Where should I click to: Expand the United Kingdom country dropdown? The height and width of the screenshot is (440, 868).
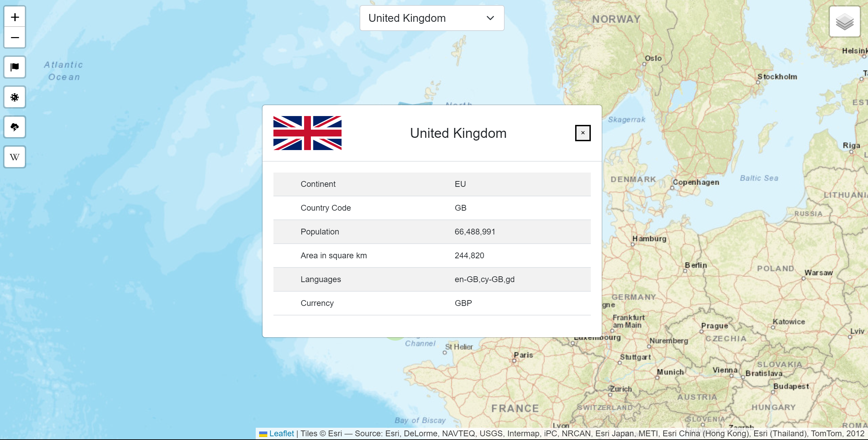point(431,18)
